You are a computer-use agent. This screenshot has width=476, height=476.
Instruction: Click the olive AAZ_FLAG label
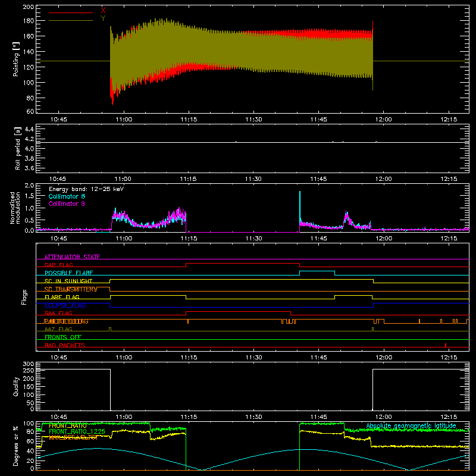[x=58, y=329]
